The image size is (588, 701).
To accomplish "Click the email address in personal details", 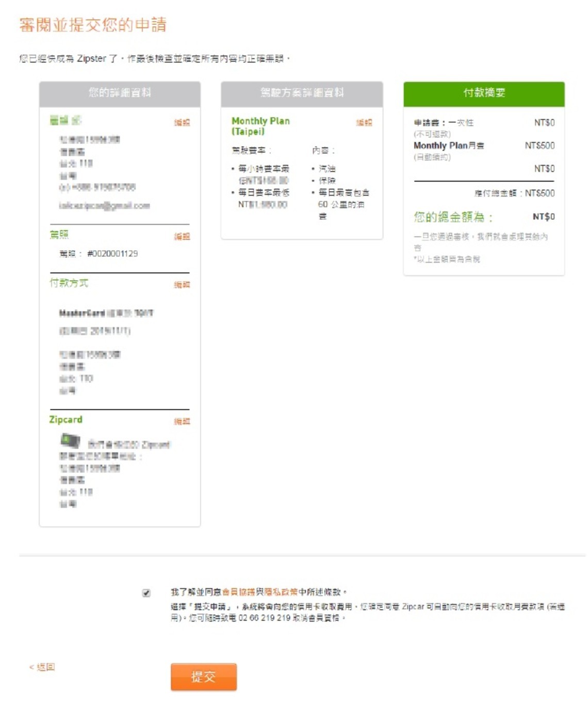I will click(105, 205).
